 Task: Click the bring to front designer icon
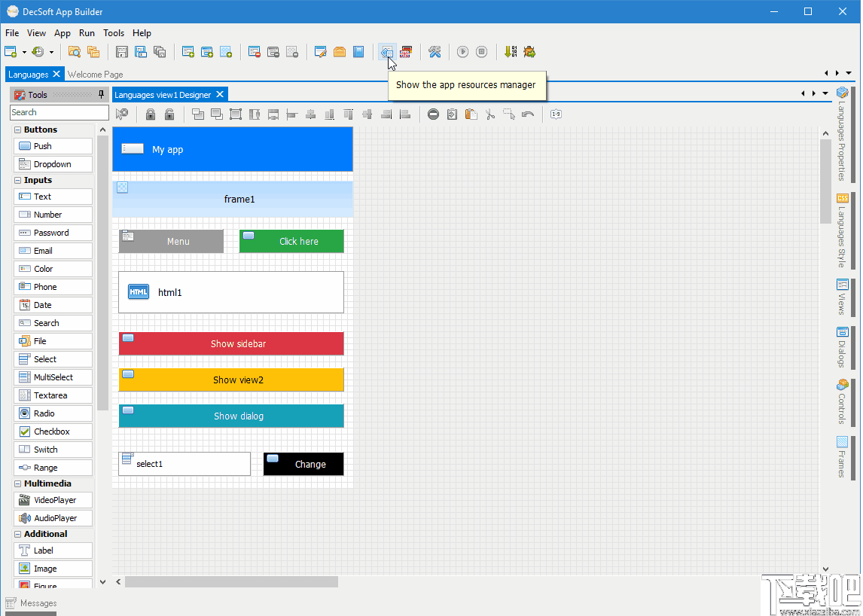[198, 114]
